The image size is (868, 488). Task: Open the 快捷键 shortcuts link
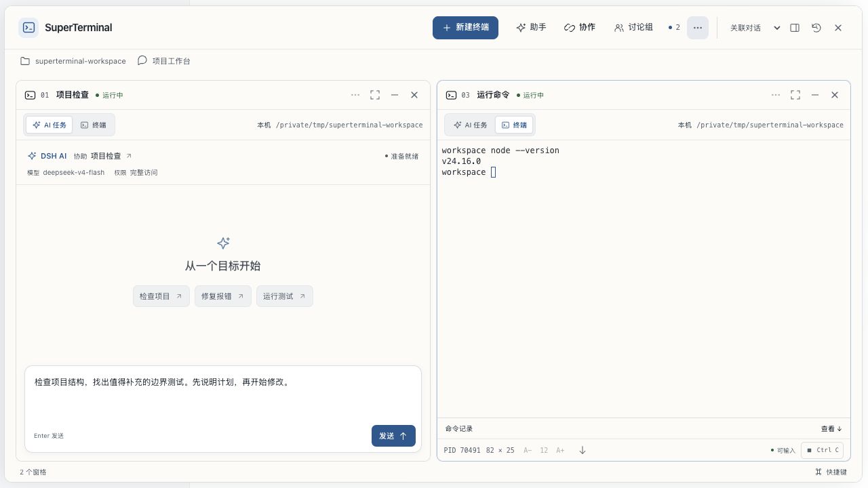point(831,472)
